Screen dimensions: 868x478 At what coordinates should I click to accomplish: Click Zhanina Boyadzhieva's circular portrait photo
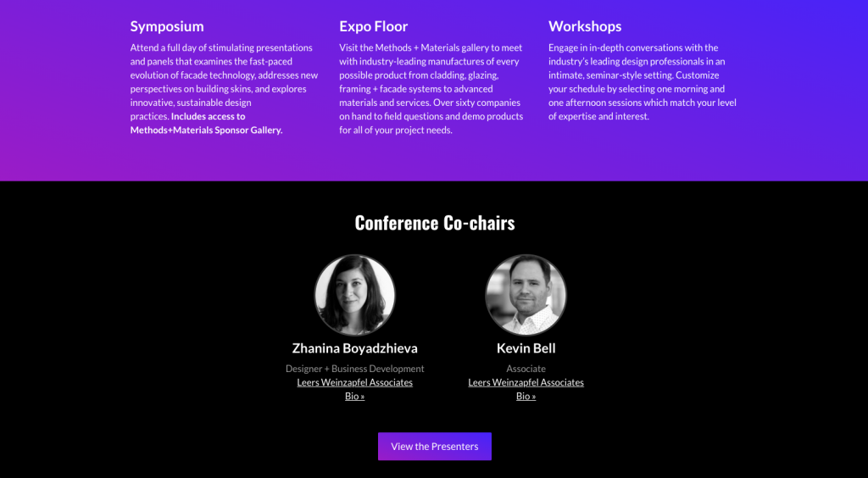355,295
